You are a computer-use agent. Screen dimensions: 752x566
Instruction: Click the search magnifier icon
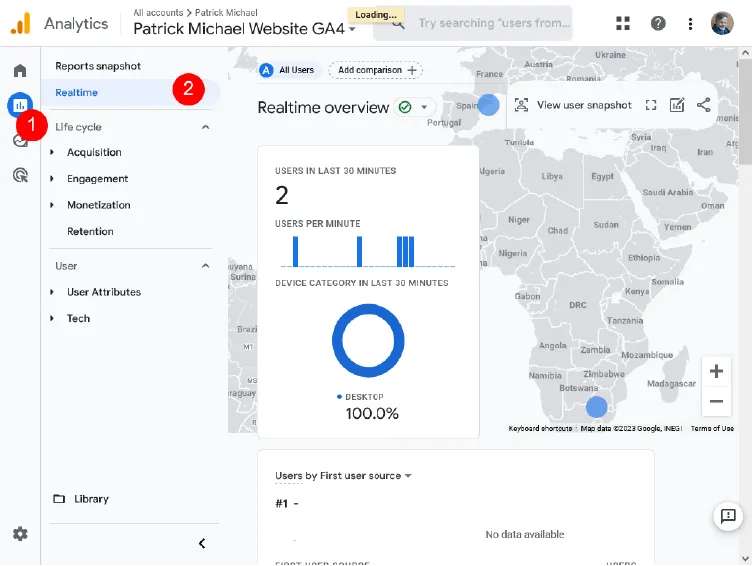pyautogui.click(x=398, y=24)
